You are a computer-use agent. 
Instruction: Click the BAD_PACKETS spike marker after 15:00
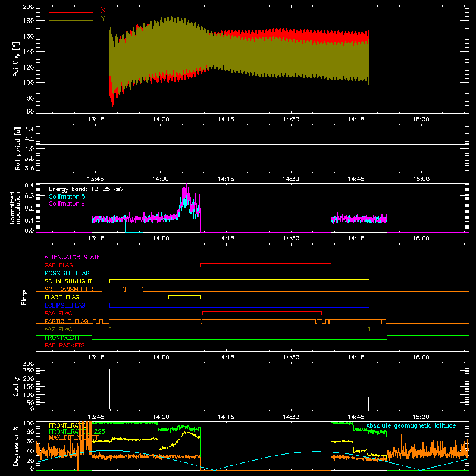click(444, 345)
